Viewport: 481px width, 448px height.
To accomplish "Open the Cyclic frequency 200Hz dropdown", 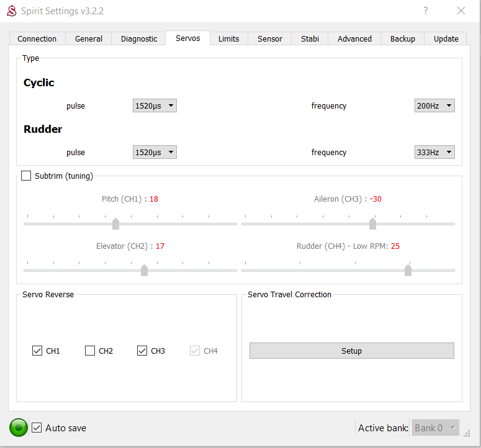I will [x=434, y=105].
